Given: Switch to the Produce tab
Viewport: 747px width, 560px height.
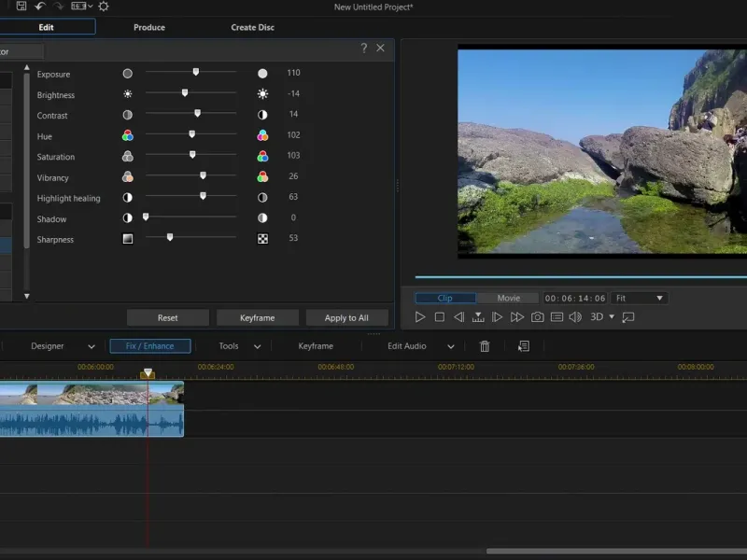Looking at the screenshot, I should click(x=149, y=27).
